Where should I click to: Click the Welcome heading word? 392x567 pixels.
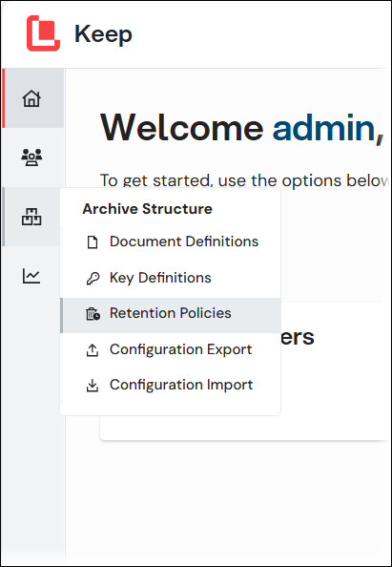[x=182, y=127]
